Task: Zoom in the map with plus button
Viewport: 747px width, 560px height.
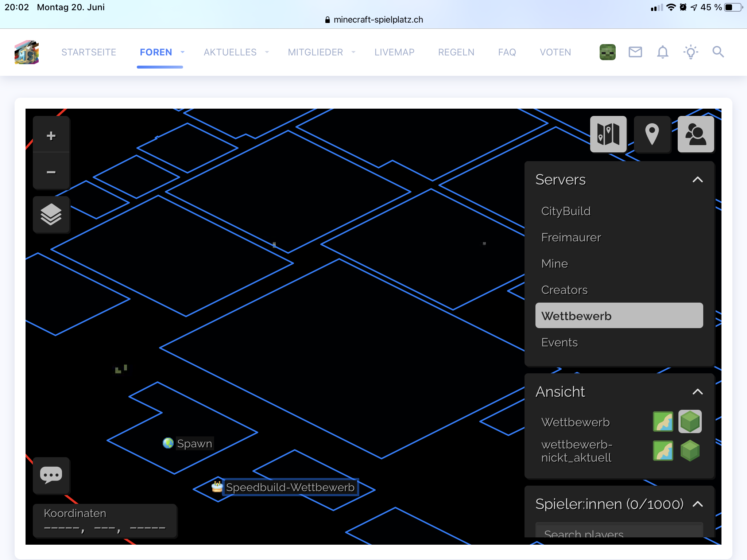Action: click(x=51, y=136)
